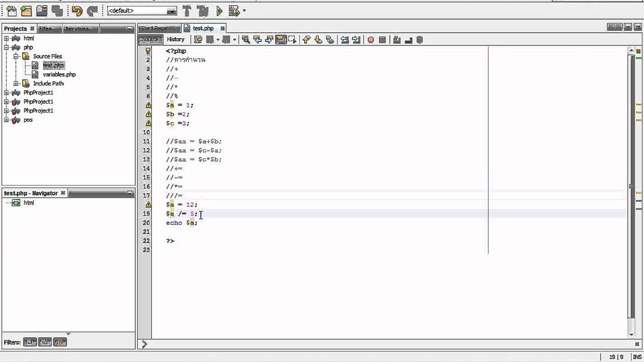This screenshot has height=362, width=644.
Task: Minimize the Navigator panel
Action: pyautogui.click(x=130, y=193)
